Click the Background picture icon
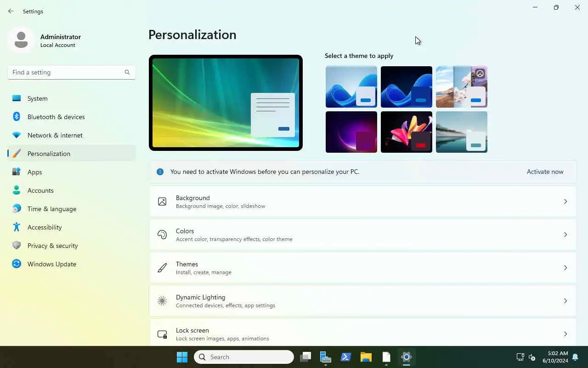 tap(162, 201)
